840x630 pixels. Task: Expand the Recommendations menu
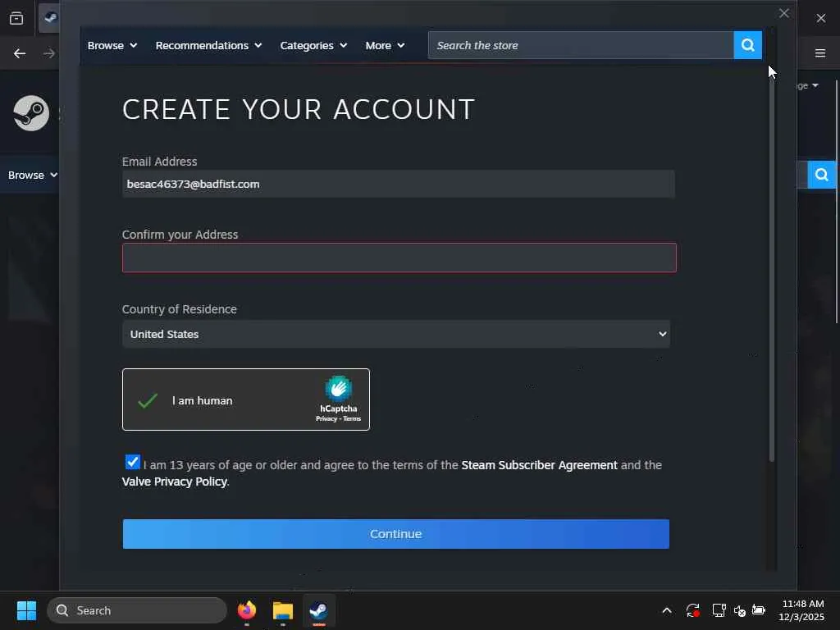click(208, 46)
